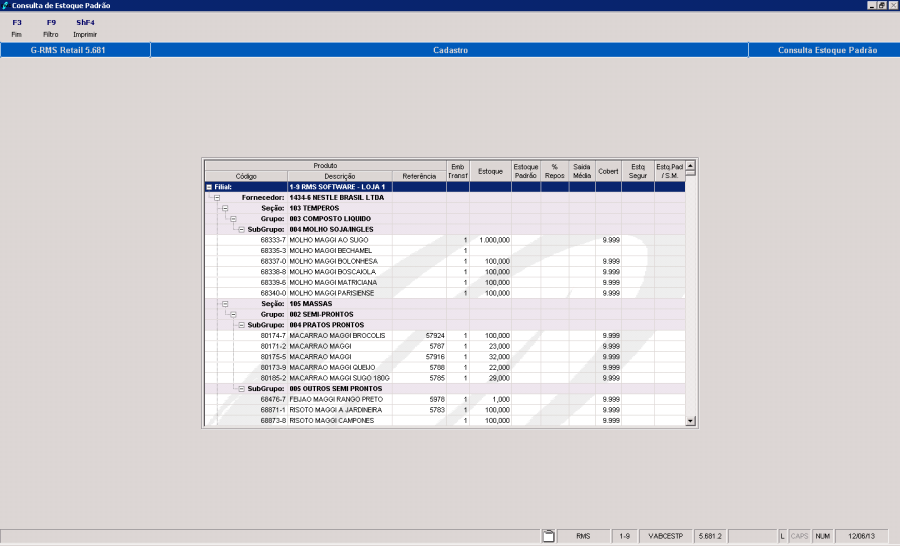The height and width of the screenshot is (546, 900).
Task: Select row FEIJAO MAGGI RANGO PRETO
Action: (445, 400)
